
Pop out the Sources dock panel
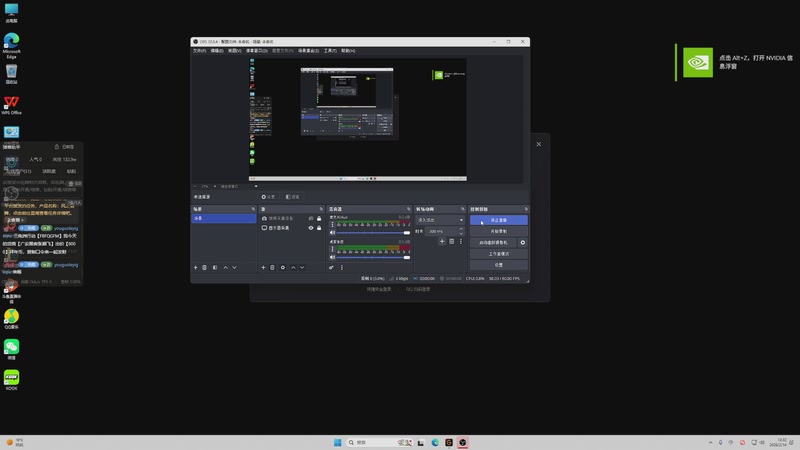click(321, 209)
